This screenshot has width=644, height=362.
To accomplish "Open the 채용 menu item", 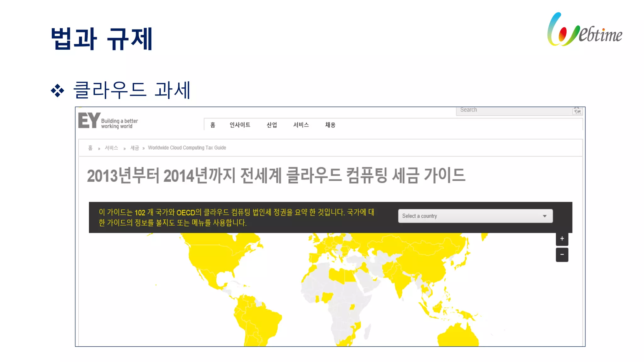I will pyautogui.click(x=330, y=125).
